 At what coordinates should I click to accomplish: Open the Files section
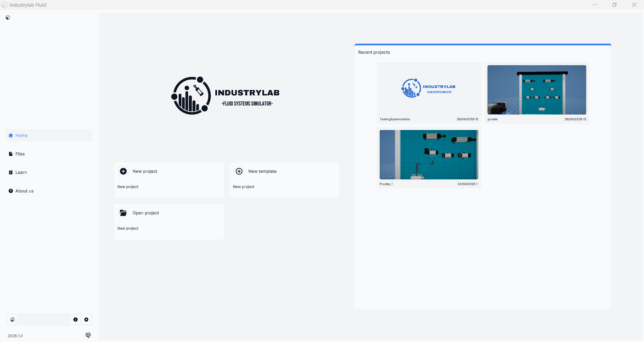[x=49, y=154]
